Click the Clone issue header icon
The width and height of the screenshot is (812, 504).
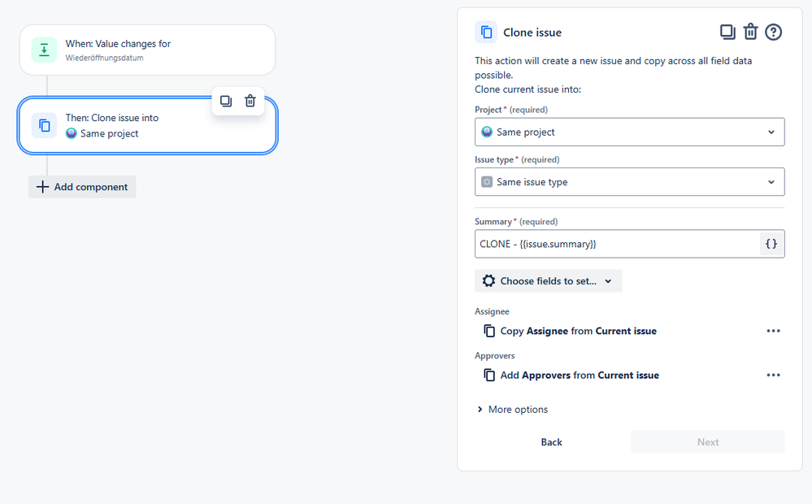(486, 33)
